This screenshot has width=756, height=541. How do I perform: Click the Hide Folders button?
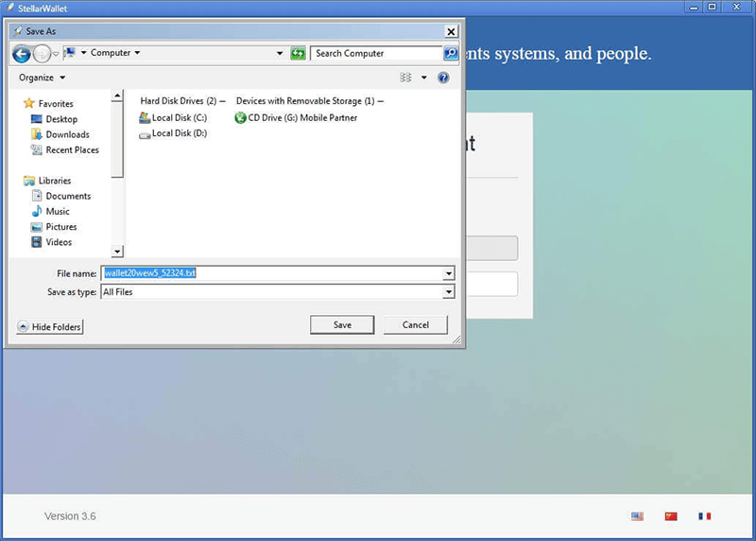(50, 326)
